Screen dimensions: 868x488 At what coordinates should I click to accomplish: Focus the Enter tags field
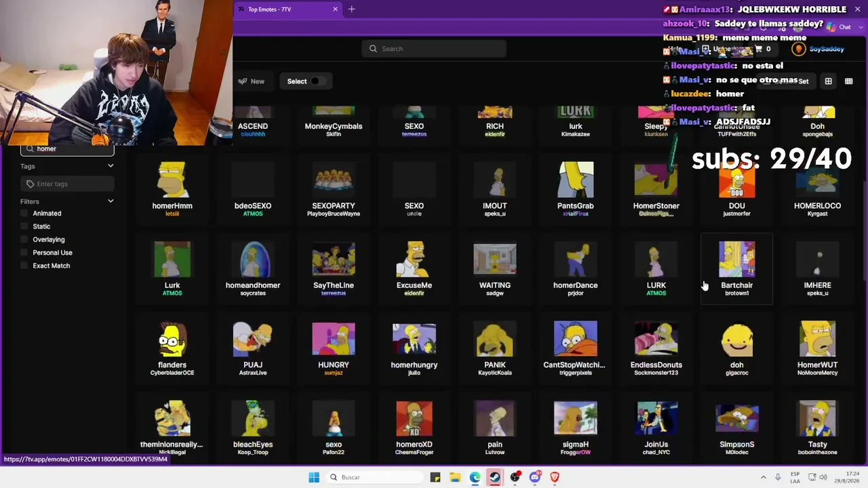[x=67, y=184]
